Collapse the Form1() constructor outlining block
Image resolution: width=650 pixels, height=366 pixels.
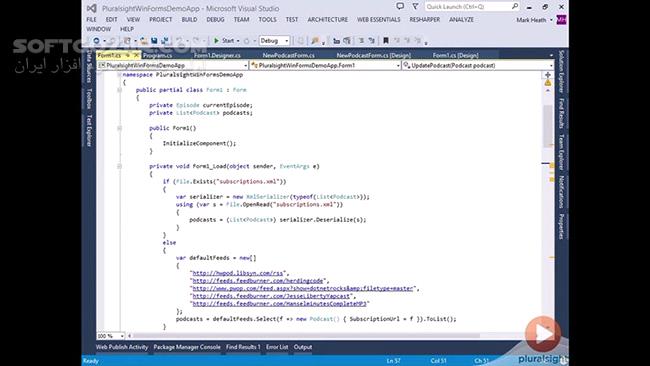point(119,128)
